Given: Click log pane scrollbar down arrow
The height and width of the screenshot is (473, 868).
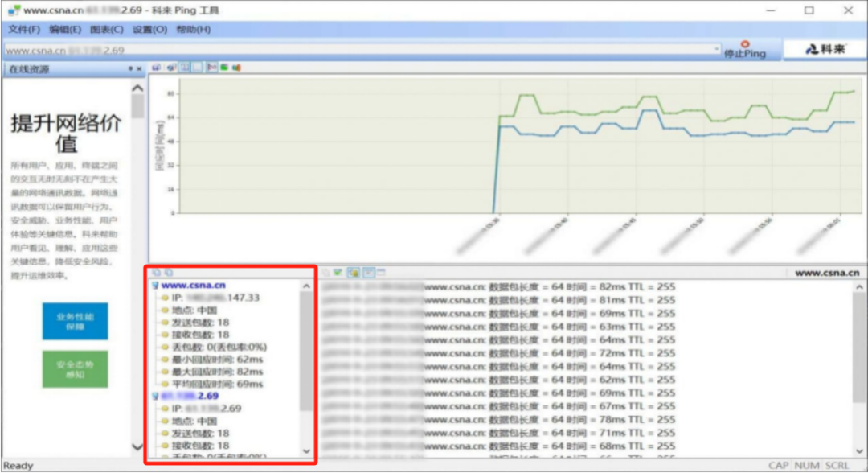Looking at the screenshot, I should point(859,451).
